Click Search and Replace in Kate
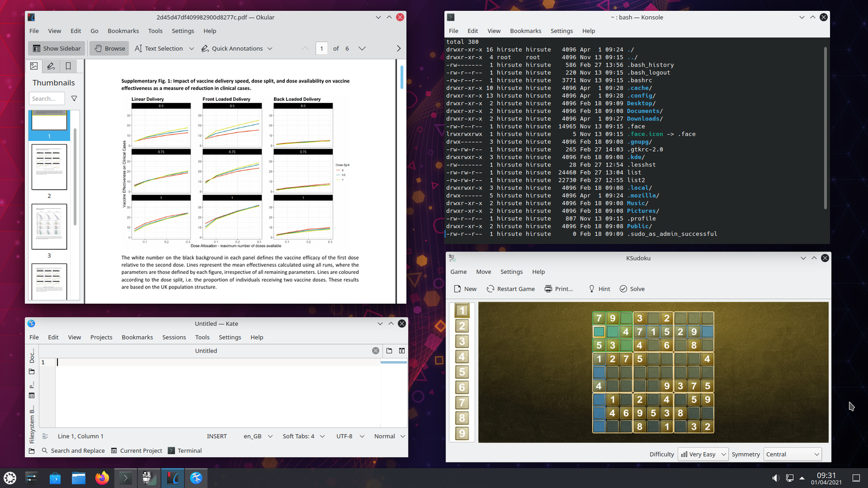 click(73, 451)
